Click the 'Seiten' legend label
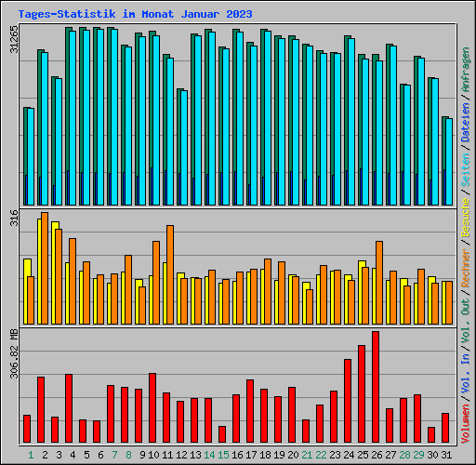 pyautogui.click(x=466, y=170)
